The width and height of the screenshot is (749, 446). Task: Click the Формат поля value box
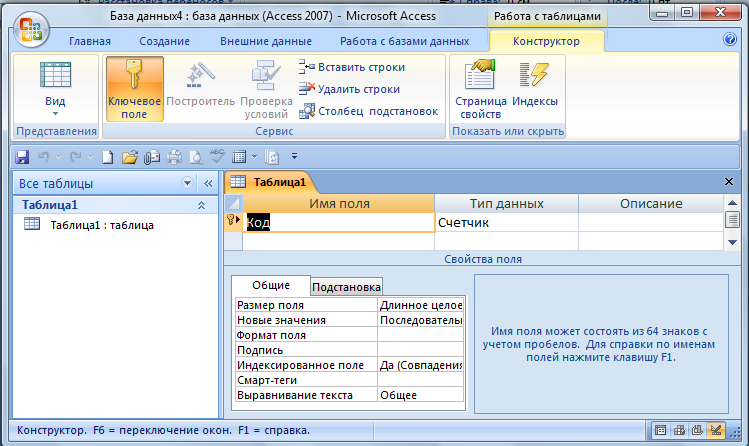[x=421, y=335]
